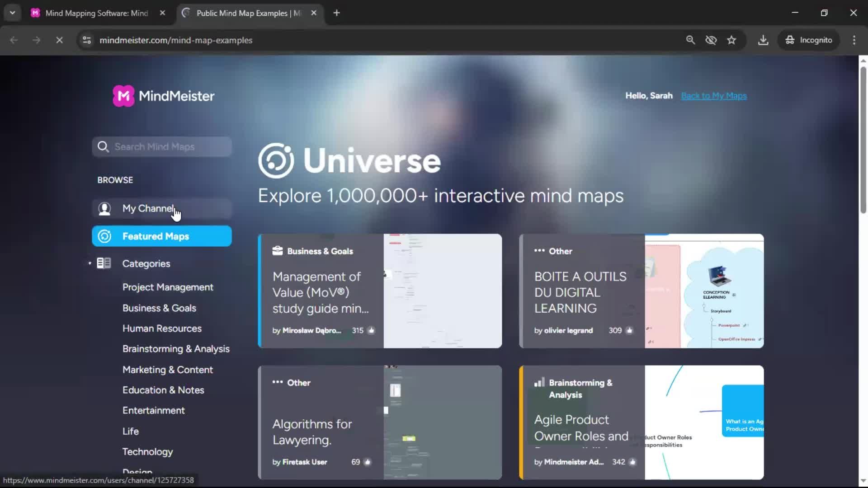Click the Universe logo icon

pos(276,160)
